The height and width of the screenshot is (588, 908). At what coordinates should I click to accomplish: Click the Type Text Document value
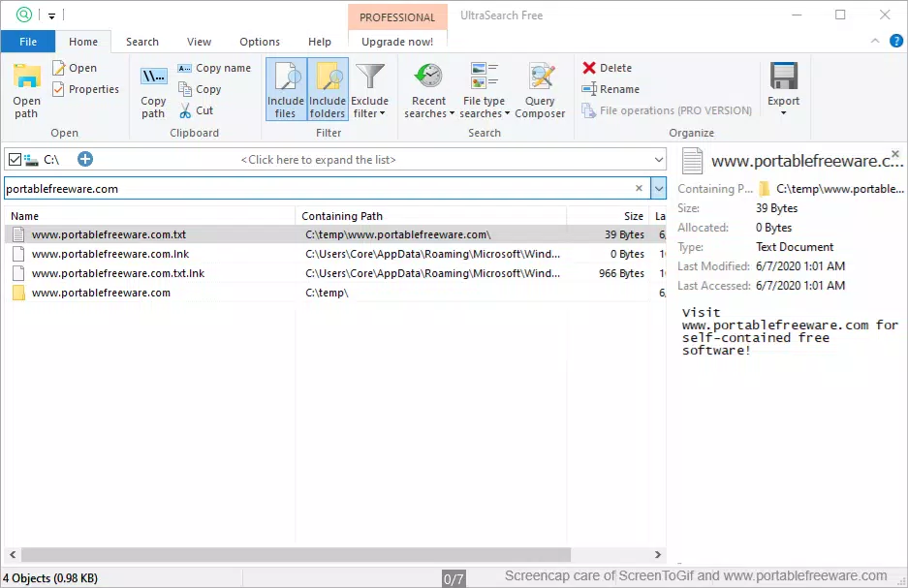click(795, 247)
